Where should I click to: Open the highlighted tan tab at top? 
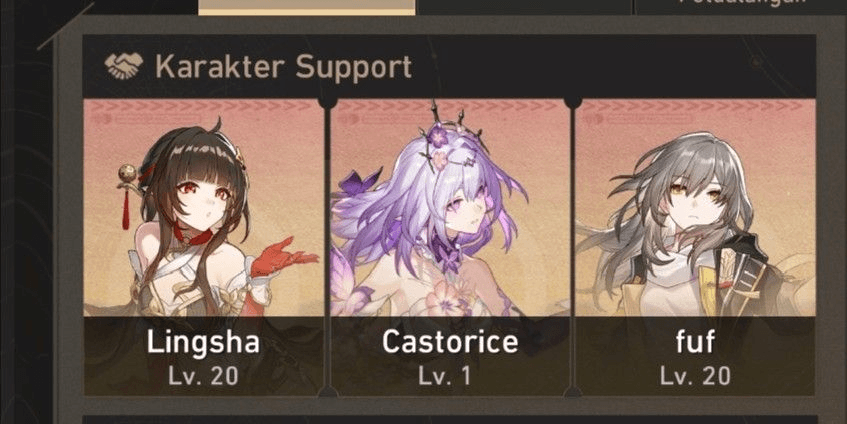tap(307, 7)
